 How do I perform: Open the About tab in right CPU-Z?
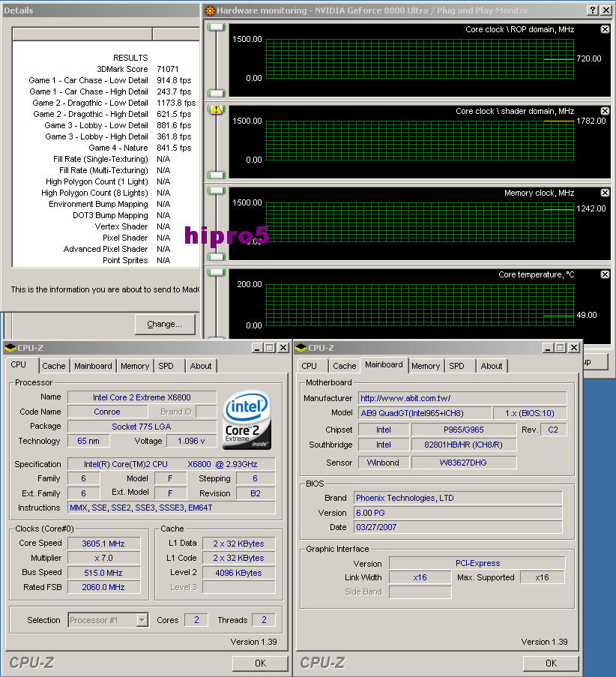[492, 366]
